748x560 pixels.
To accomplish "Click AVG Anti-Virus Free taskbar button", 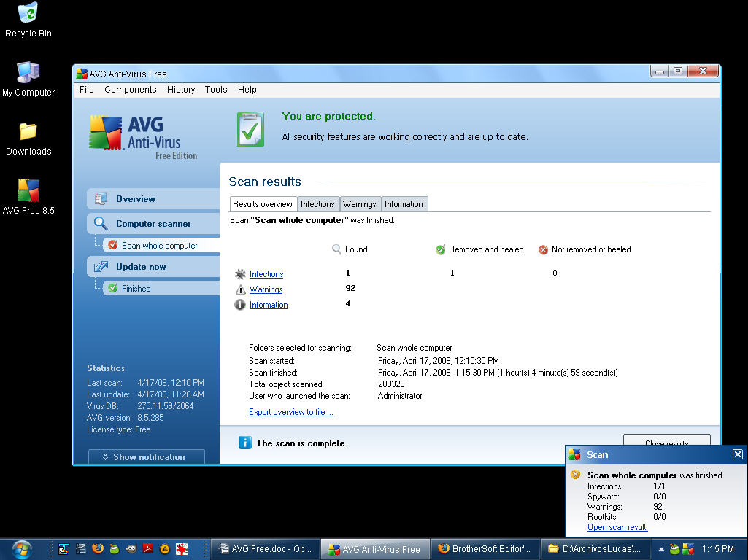I will pos(375,549).
